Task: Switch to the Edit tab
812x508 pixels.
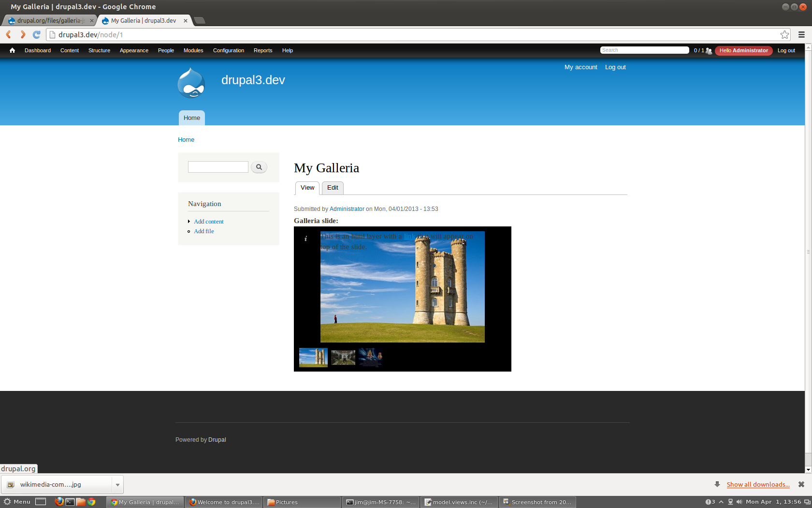Action: (333, 188)
